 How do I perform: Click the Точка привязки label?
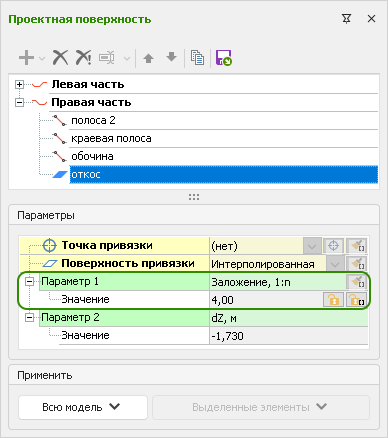coord(107,246)
